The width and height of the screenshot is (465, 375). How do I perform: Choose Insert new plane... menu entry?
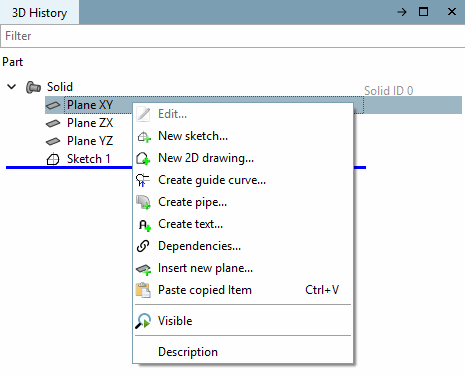(243, 268)
